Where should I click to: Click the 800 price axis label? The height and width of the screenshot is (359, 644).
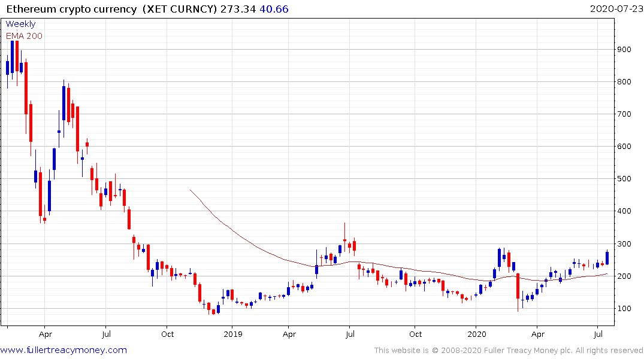point(624,82)
